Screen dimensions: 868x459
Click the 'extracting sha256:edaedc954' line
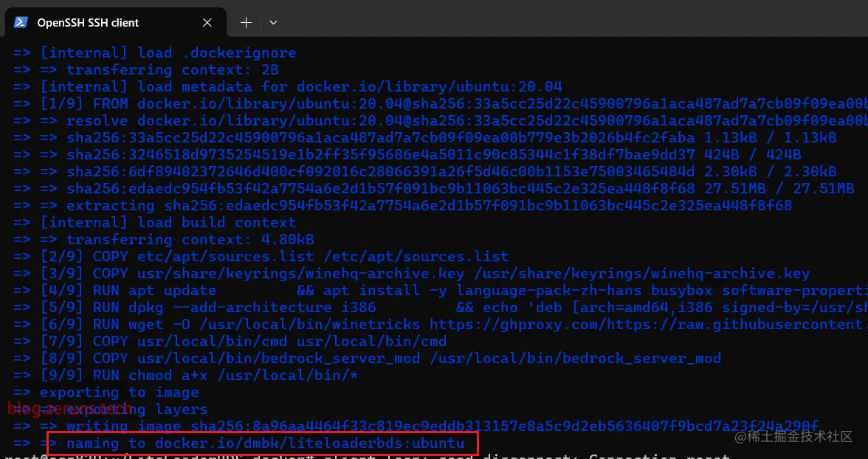pyautogui.click(x=403, y=206)
